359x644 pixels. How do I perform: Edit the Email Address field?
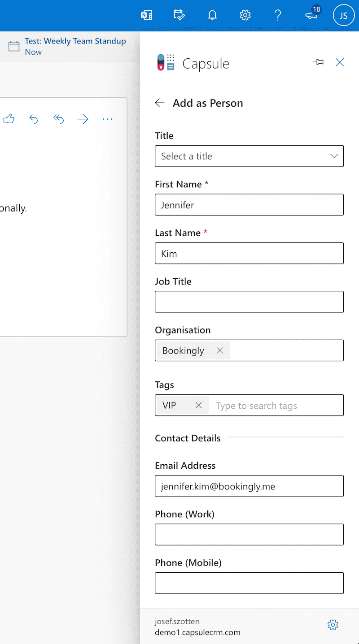point(249,486)
